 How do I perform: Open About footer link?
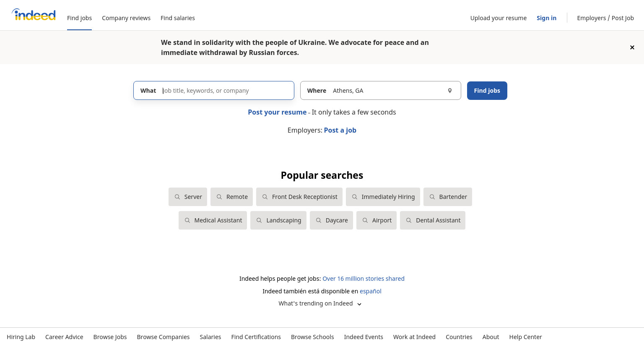coord(491,337)
